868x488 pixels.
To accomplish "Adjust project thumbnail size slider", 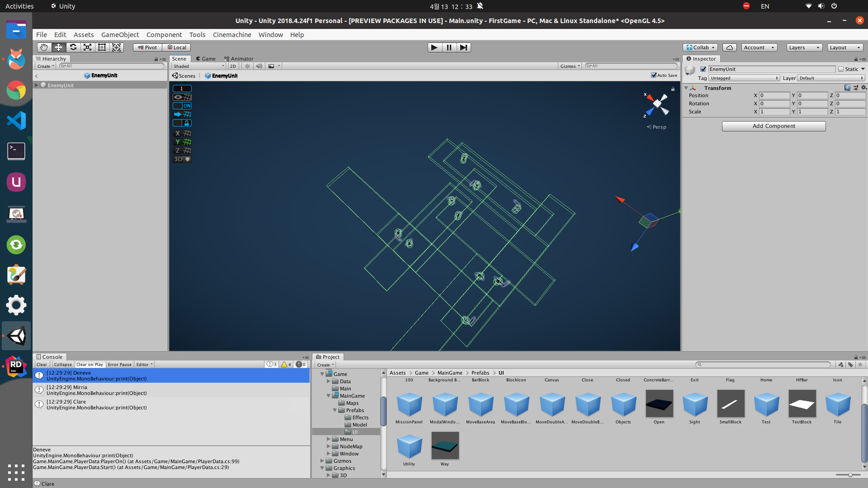I will [850, 475].
